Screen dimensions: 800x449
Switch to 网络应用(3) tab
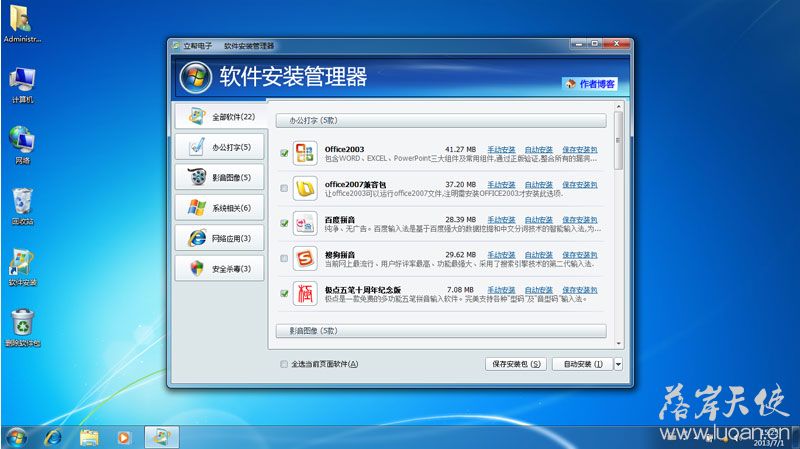220,238
